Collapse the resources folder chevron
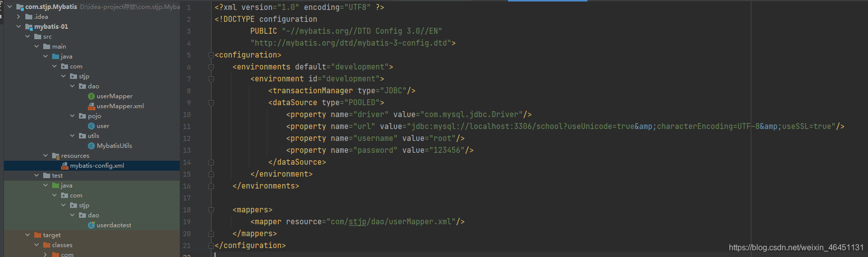Screen dimensions: 868x257 (45, 156)
